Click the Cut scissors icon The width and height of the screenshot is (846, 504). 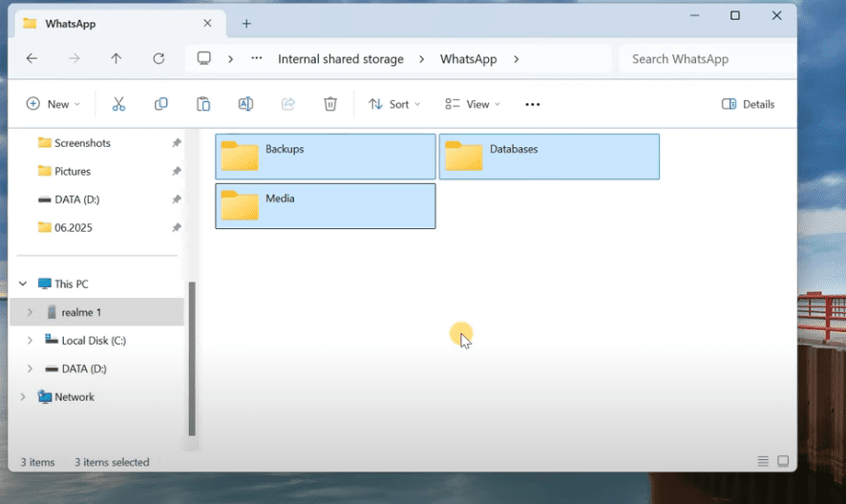point(118,104)
